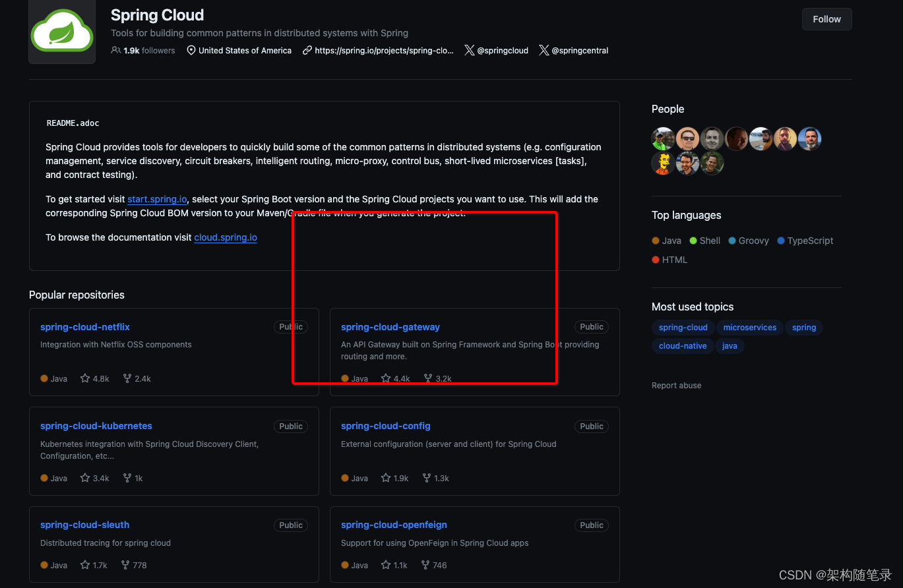Select the cloud-native topic tag
The image size is (903, 588).
click(x=682, y=345)
